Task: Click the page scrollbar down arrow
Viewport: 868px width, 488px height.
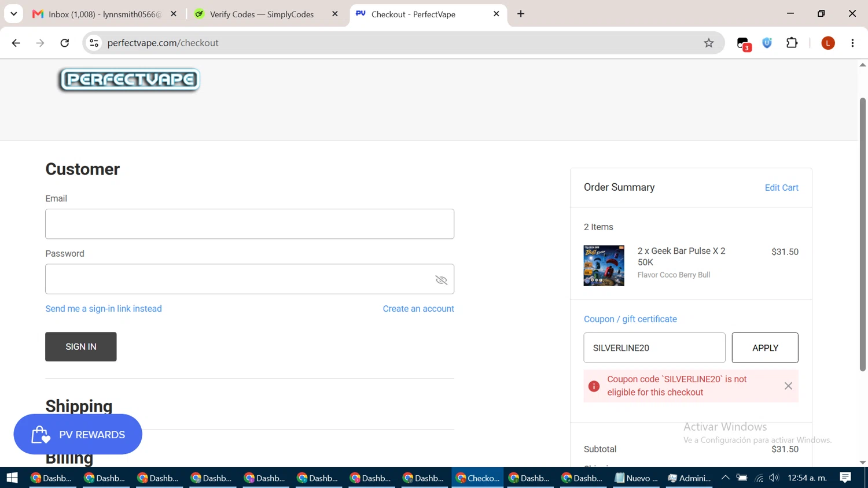Action: tap(863, 463)
